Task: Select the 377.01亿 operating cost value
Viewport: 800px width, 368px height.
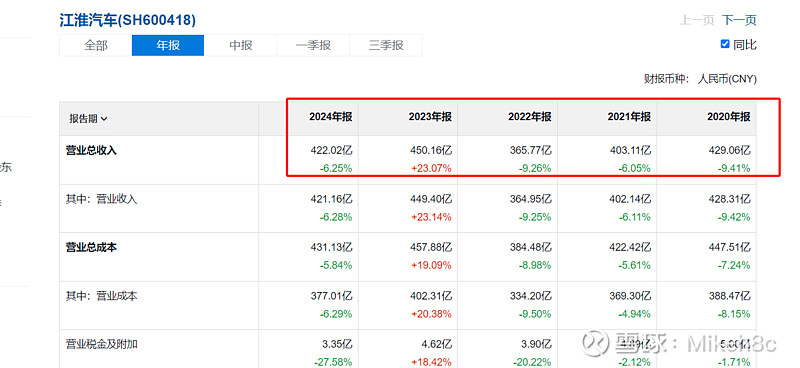Action: click(331, 296)
